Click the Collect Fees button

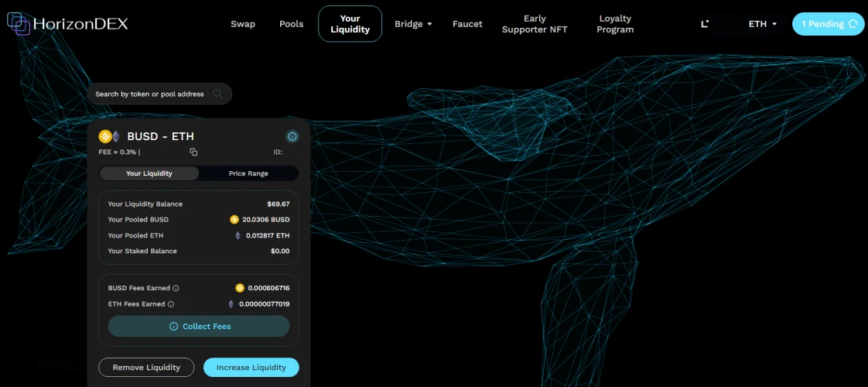point(199,327)
